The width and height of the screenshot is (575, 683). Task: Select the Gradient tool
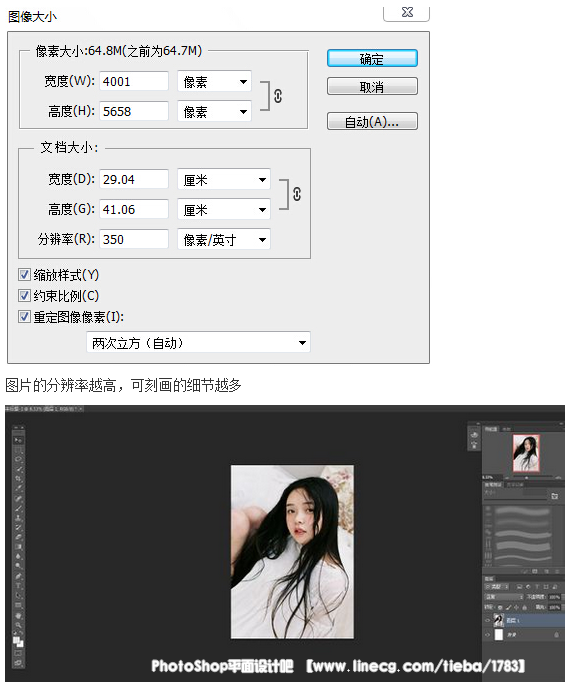(18, 547)
